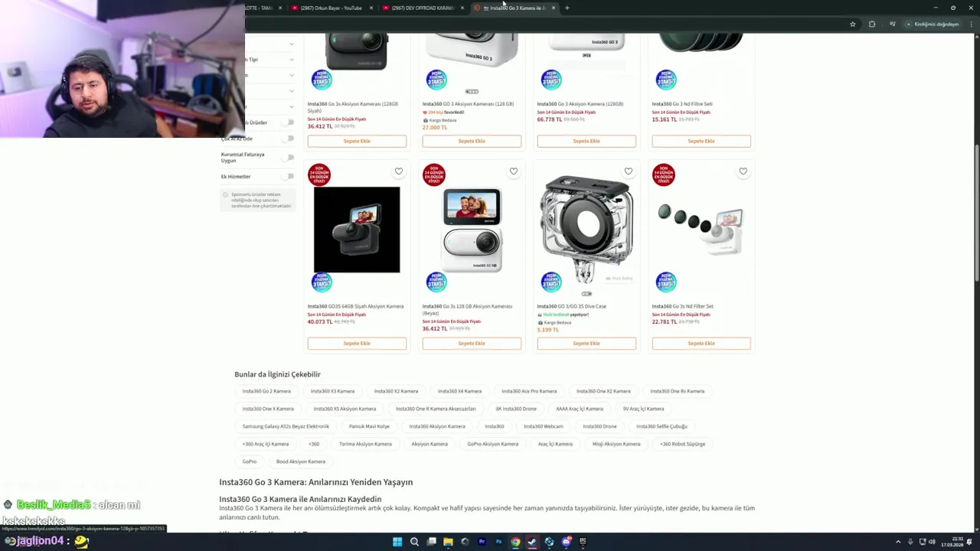Show hidden system tray icons
This screenshot has width=980, height=551.
click(898, 542)
